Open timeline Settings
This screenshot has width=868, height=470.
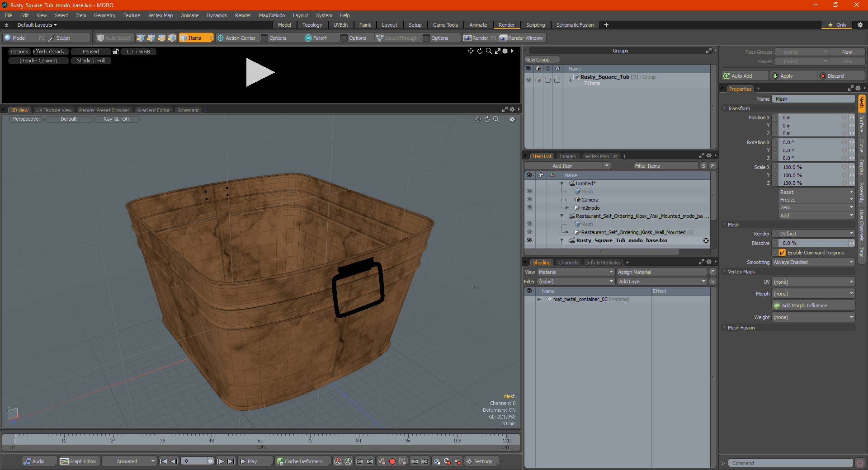[x=482, y=461]
